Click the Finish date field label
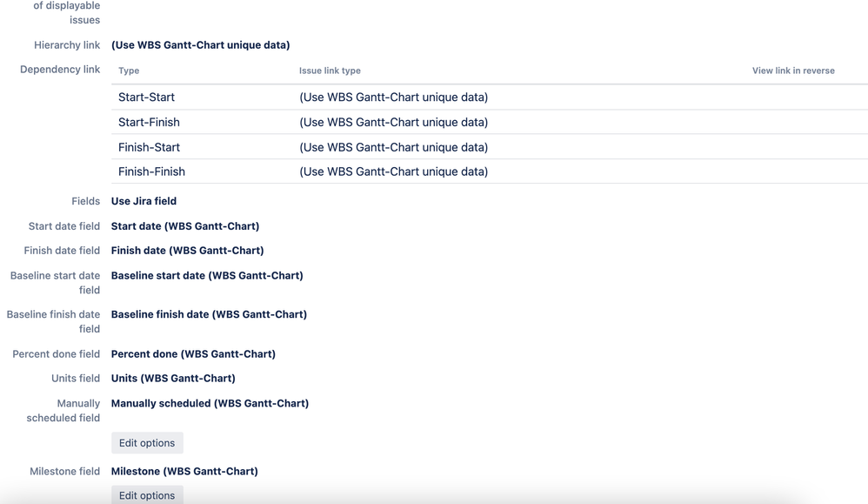This screenshot has height=504, width=868. [x=62, y=251]
